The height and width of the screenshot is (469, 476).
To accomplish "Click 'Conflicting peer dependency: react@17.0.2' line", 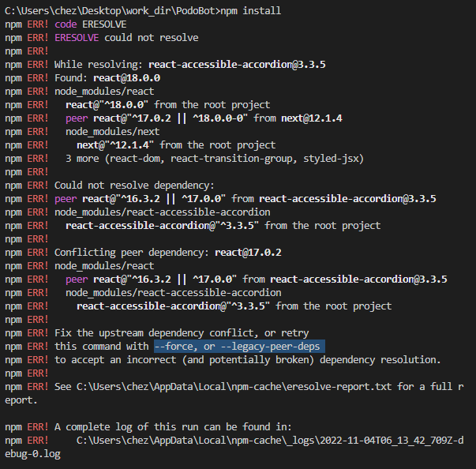I will (168, 252).
